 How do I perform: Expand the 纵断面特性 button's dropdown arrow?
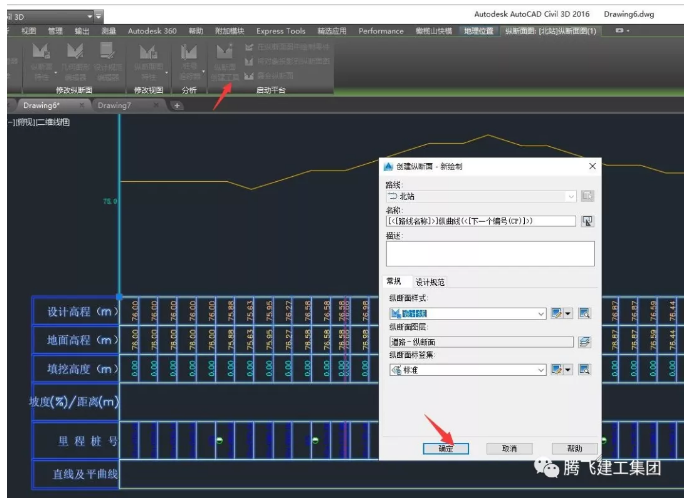point(56,72)
